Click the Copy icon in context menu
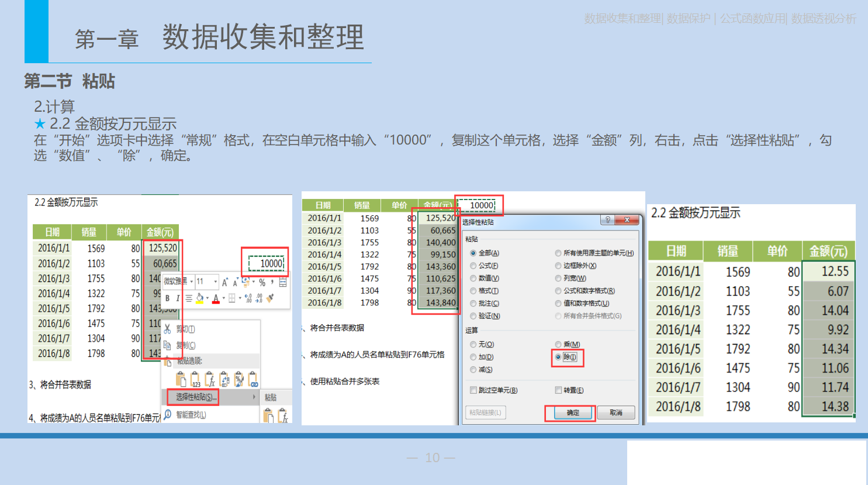 pyautogui.click(x=167, y=345)
